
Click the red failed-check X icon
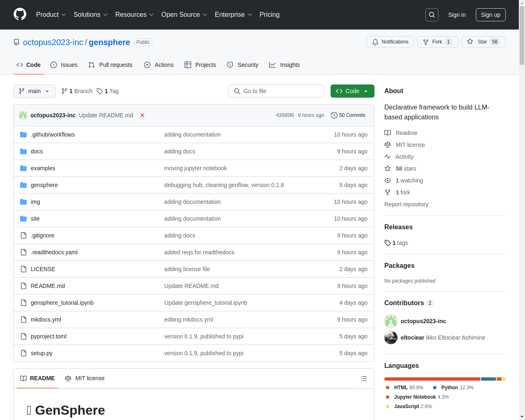click(142, 115)
